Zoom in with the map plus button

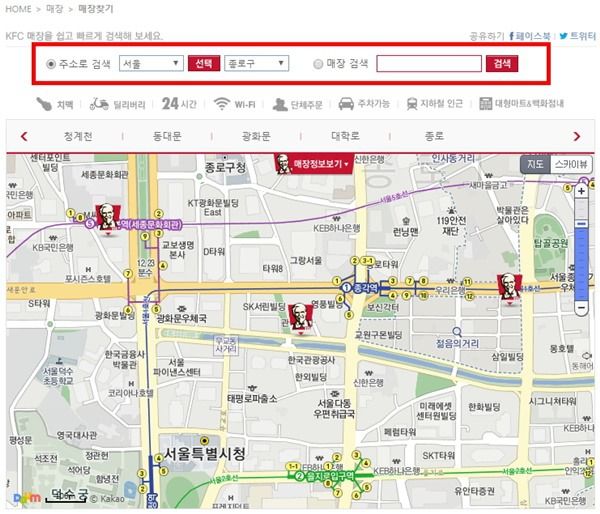(x=581, y=191)
